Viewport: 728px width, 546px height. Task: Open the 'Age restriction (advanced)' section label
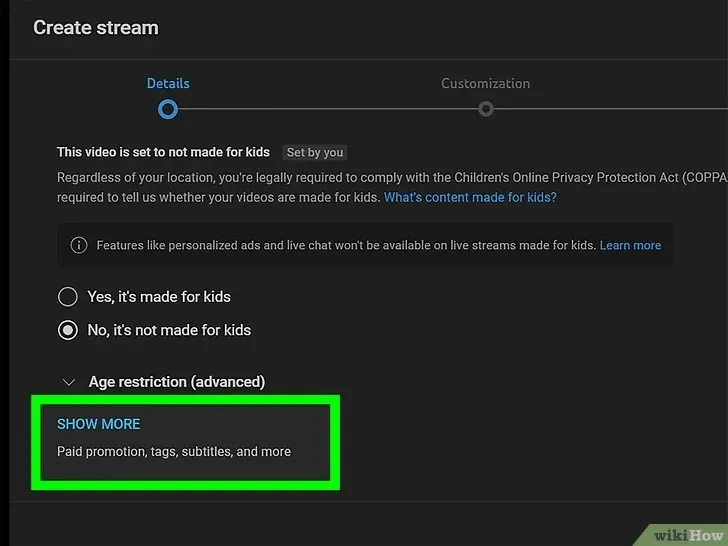coord(177,382)
